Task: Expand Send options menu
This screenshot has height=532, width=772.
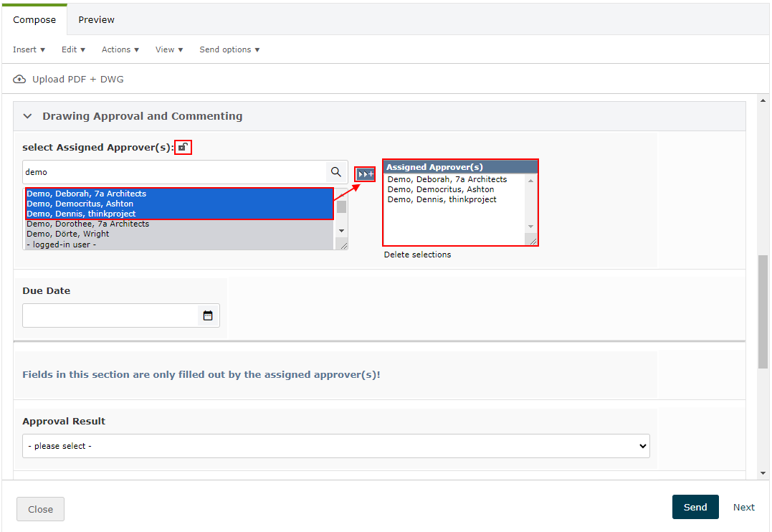Action: pyautogui.click(x=229, y=49)
